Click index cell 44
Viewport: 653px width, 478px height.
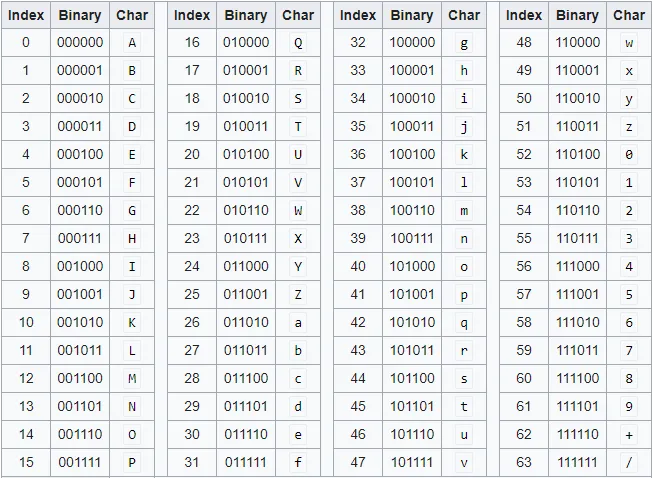358,378
